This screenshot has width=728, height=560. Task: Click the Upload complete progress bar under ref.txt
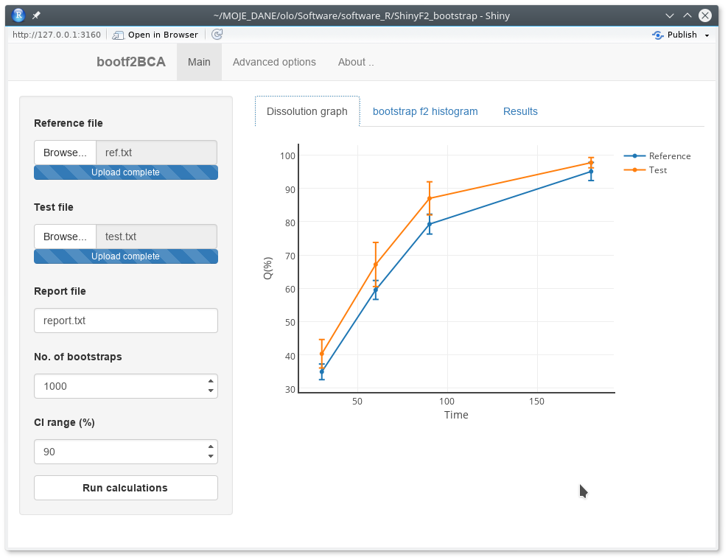tap(125, 172)
